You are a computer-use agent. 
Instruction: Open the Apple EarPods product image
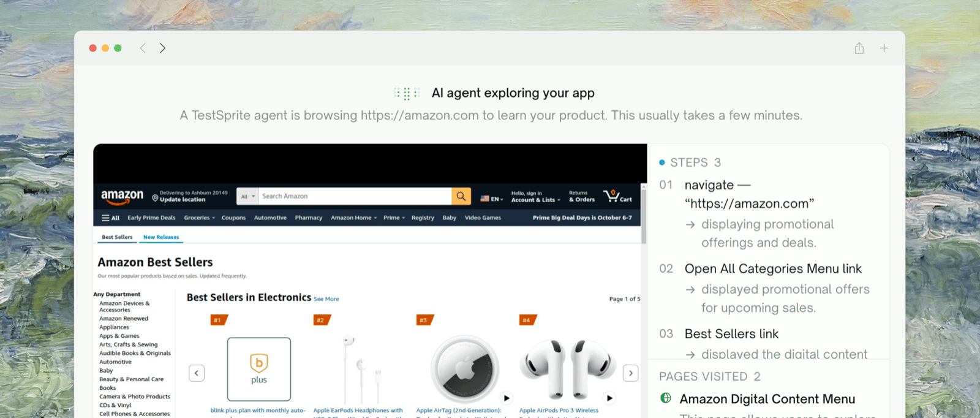pos(361,369)
